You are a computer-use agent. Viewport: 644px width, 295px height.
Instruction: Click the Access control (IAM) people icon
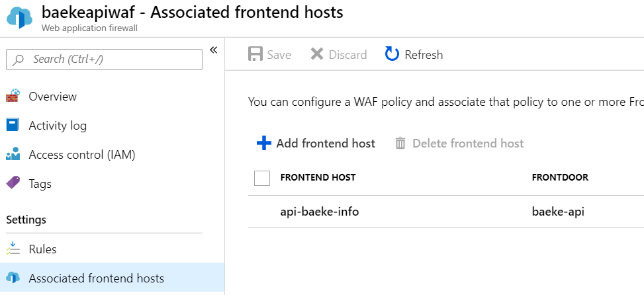pos(13,155)
